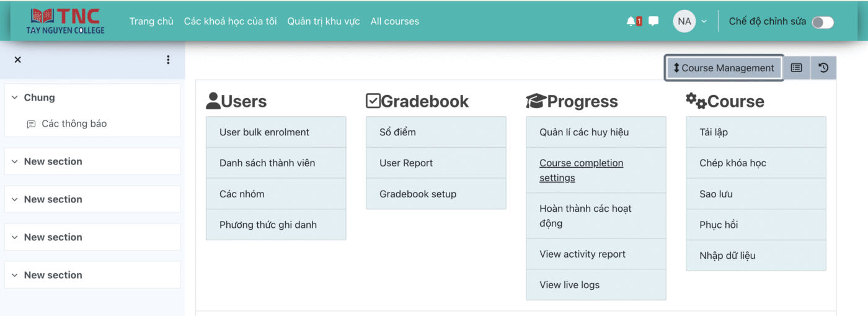Viewport: 868px width, 316px height.
Task: Click the history clock icon button
Action: click(823, 68)
